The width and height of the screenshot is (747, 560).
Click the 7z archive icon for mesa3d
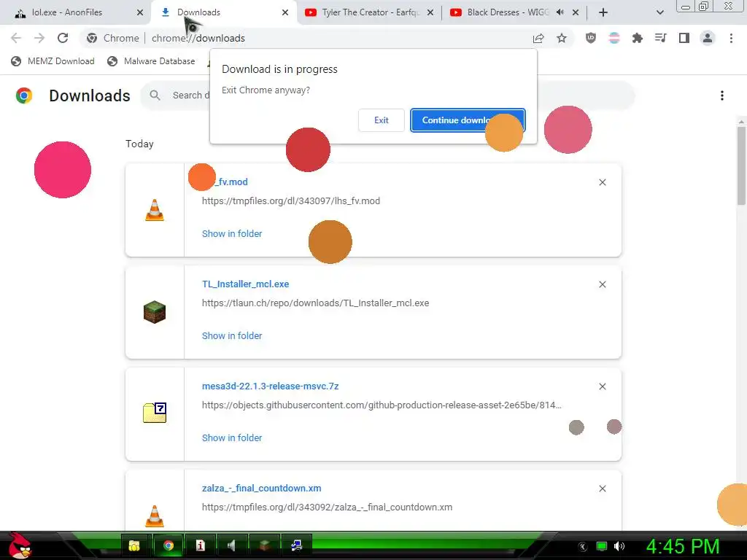coord(155,413)
